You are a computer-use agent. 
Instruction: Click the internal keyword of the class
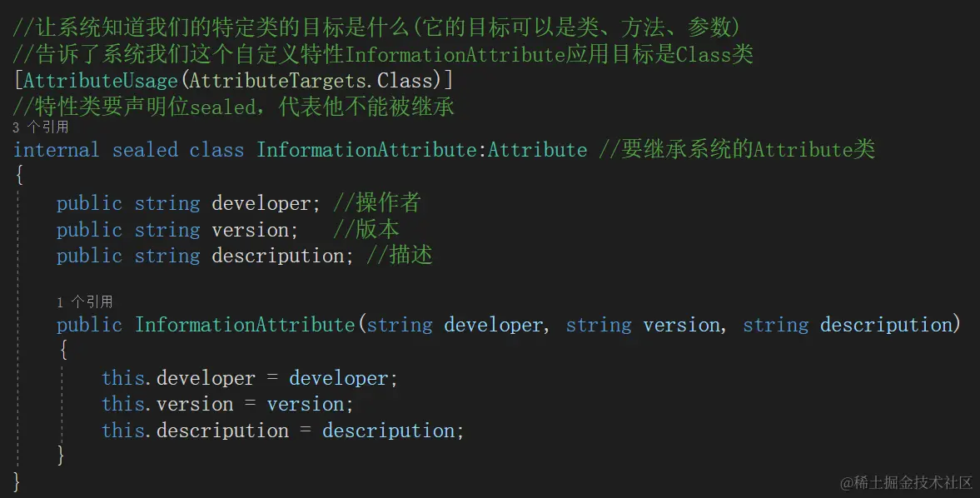(56, 151)
